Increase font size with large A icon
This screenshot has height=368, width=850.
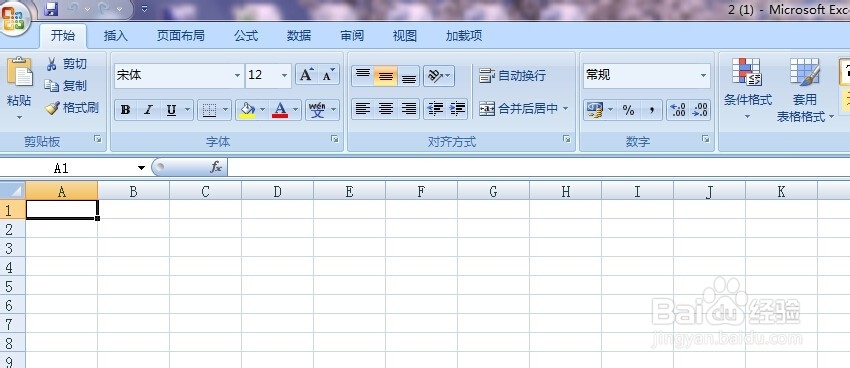(x=306, y=75)
